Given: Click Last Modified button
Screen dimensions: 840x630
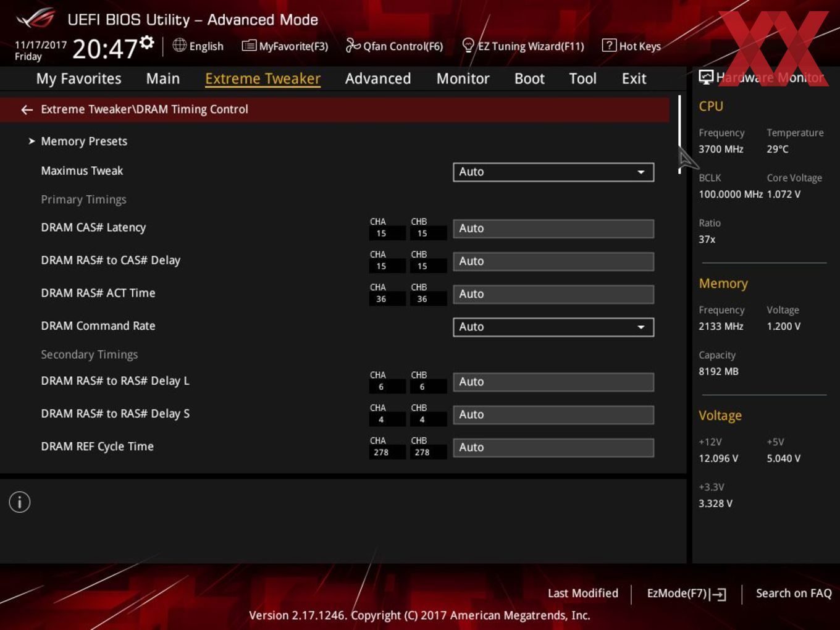Looking at the screenshot, I should [583, 593].
